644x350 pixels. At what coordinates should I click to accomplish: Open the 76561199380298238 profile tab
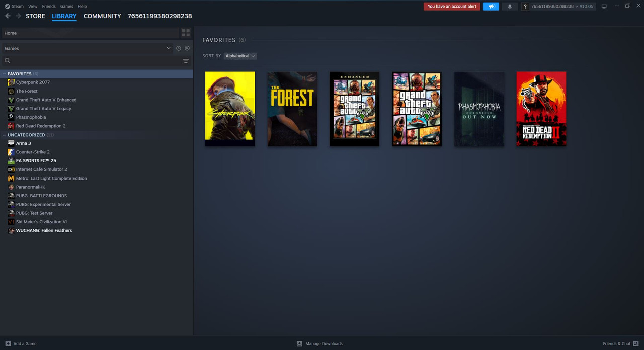pyautogui.click(x=159, y=16)
